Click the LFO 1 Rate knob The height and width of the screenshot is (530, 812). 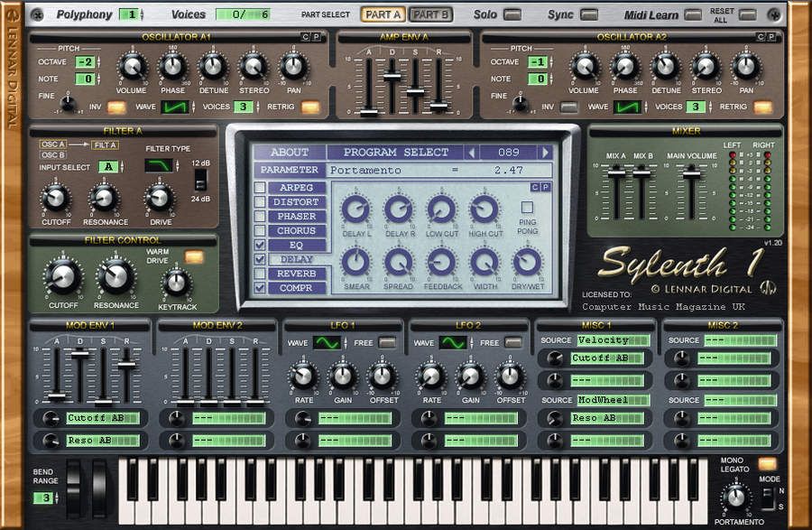303,377
